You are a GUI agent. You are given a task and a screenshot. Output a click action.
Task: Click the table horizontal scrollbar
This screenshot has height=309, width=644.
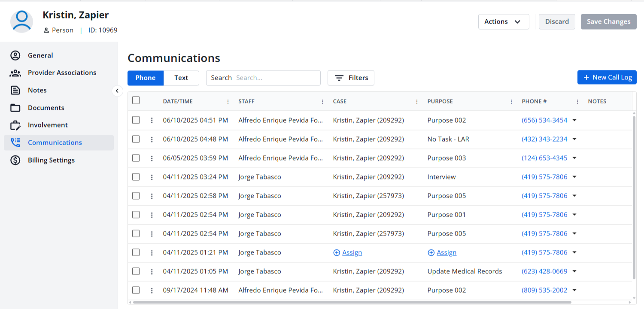coord(352,302)
